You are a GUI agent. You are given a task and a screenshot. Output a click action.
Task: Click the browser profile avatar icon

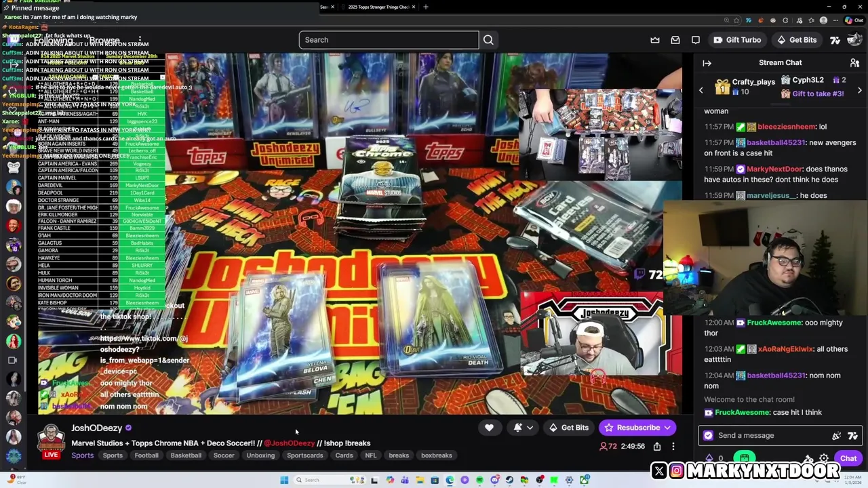(x=823, y=20)
